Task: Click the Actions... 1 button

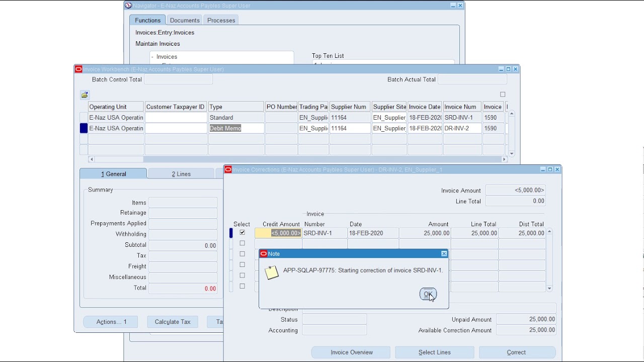Action: 111,322
